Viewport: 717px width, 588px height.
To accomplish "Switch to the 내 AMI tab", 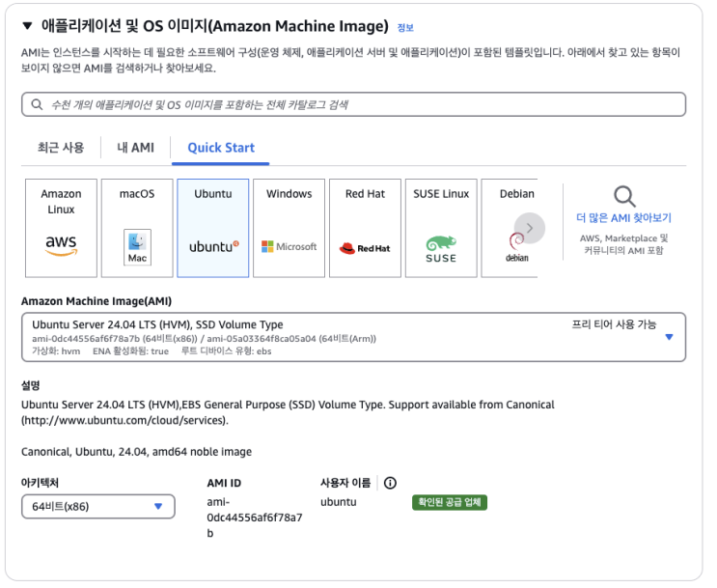I will coord(135,148).
